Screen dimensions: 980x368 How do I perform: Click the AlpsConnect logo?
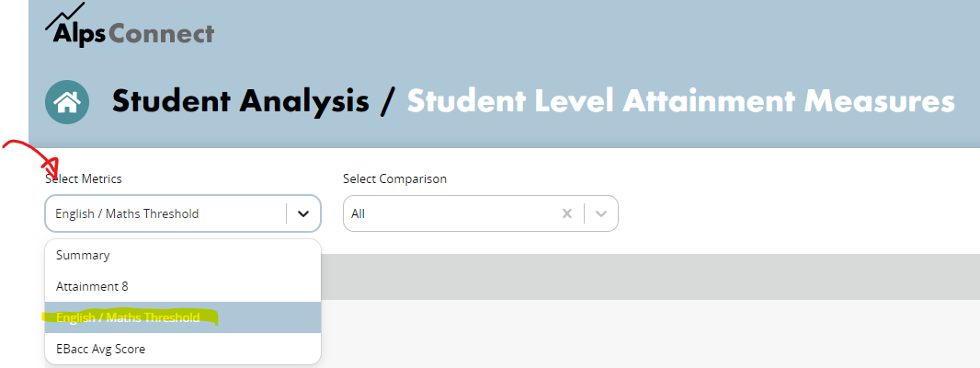pos(130,25)
